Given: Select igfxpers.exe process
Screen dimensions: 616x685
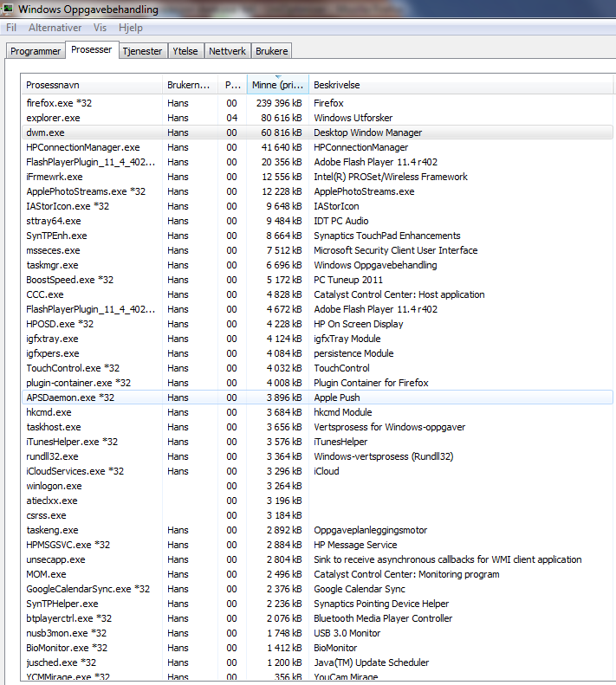Looking at the screenshot, I should [x=317, y=353].
